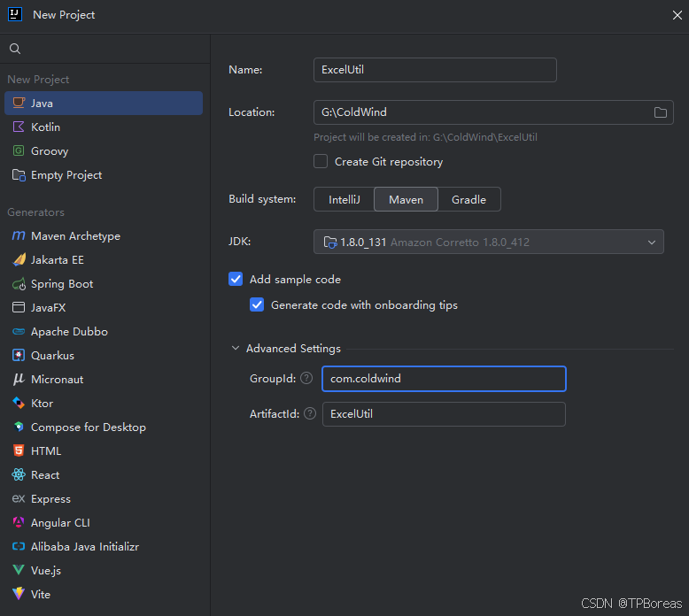This screenshot has height=616, width=689.
Task: Choose IntelliJ build system
Action: pos(344,200)
